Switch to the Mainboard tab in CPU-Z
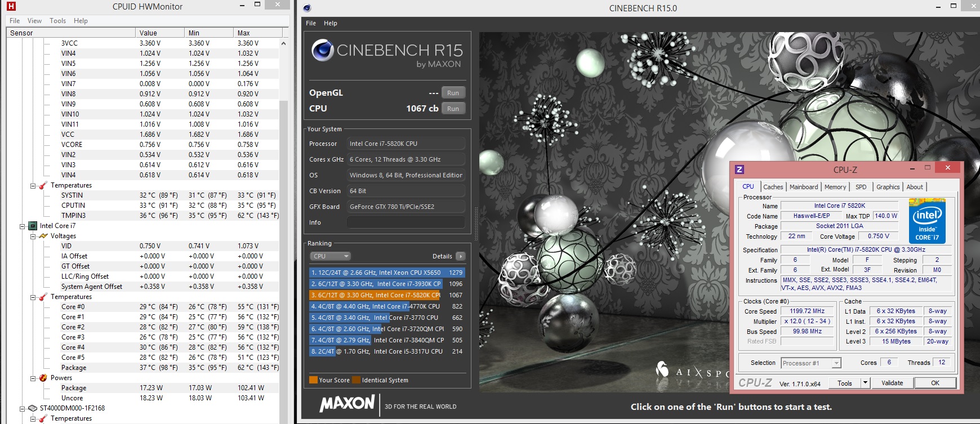This screenshot has height=424, width=980. pyautogui.click(x=803, y=187)
